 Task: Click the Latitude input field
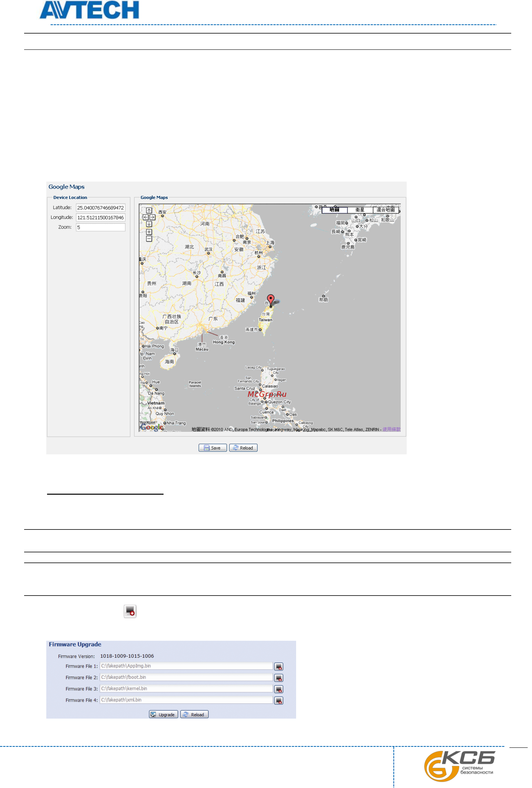tap(100, 207)
